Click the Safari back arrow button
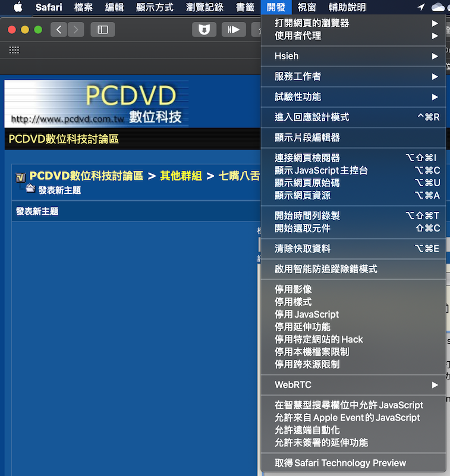The width and height of the screenshot is (450, 476). coord(59,29)
